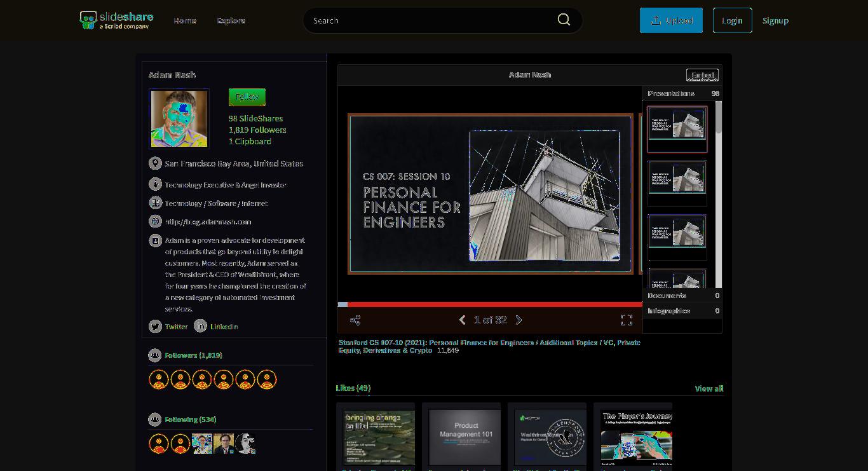Open last follower avatar in Followers row
868x471 pixels.
pos(267,379)
